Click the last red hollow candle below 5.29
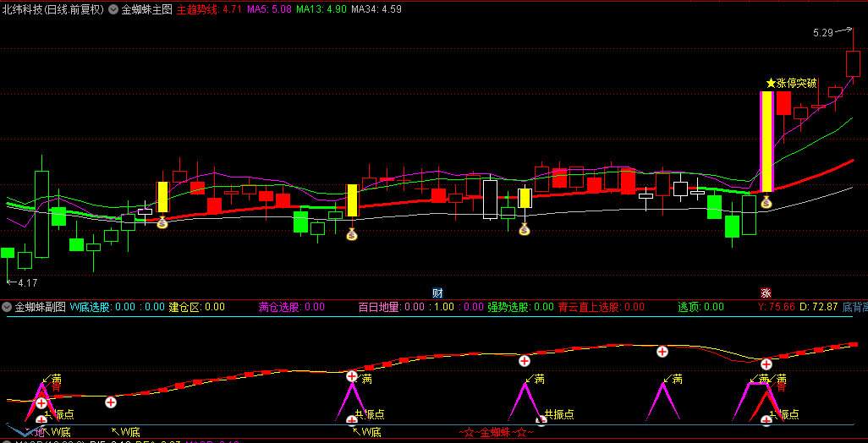Image resolution: width=868 pixels, height=443 pixels. [853, 63]
